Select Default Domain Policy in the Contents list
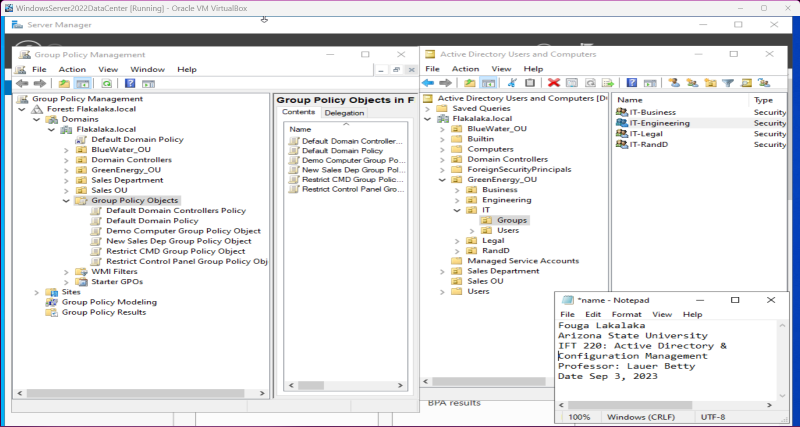The height and width of the screenshot is (427, 800). pos(342,151)
